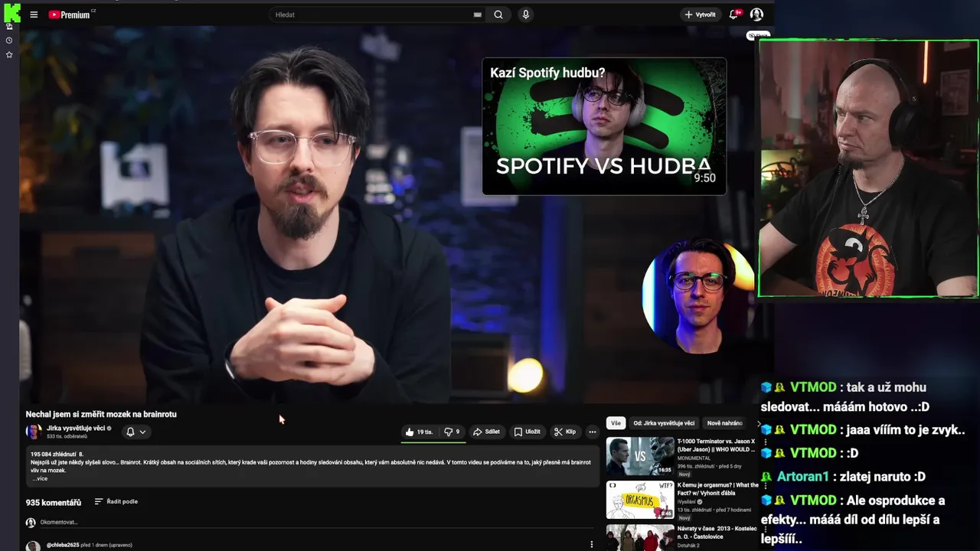Like the video with 19 tis. thumbs up
This screenshot has height=551, width=980.
coord(419,432)
